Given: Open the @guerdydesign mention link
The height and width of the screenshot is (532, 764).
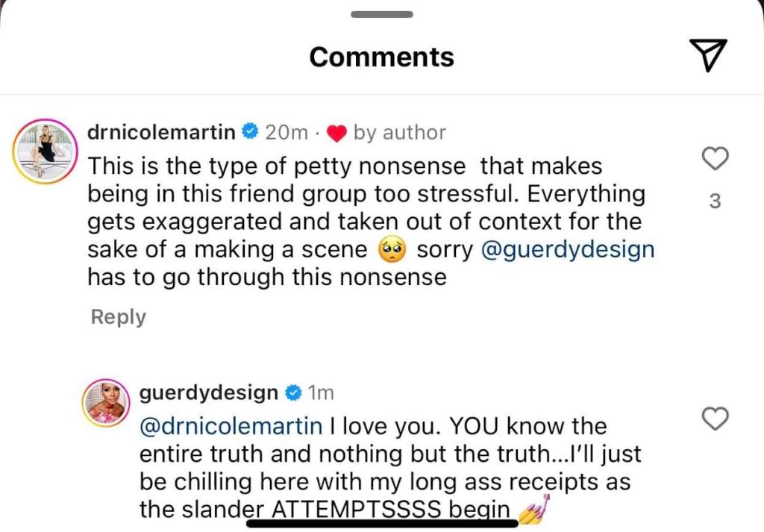Looking at the screenshot, I should (x=568, y=250).
